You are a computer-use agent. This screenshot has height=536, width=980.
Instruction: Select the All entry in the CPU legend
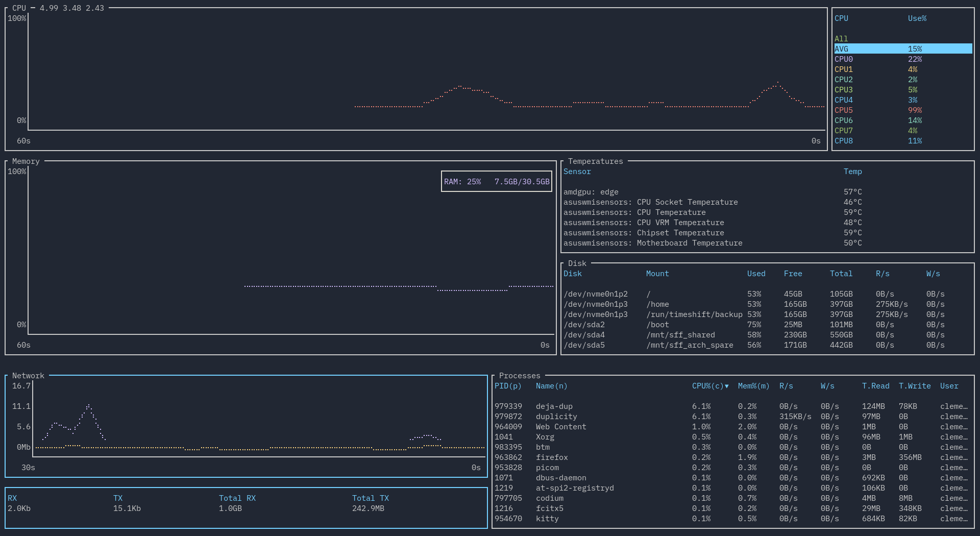pos(841,39)
